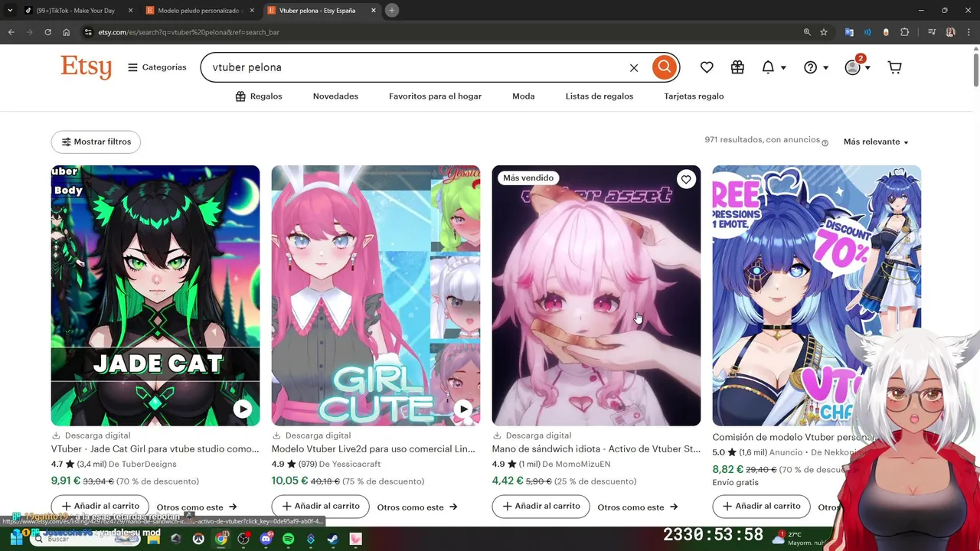Open Discord from the taskbar
The width and height of the screenshot is (980, 551).
pyautogui.click(x=266, y=539)
